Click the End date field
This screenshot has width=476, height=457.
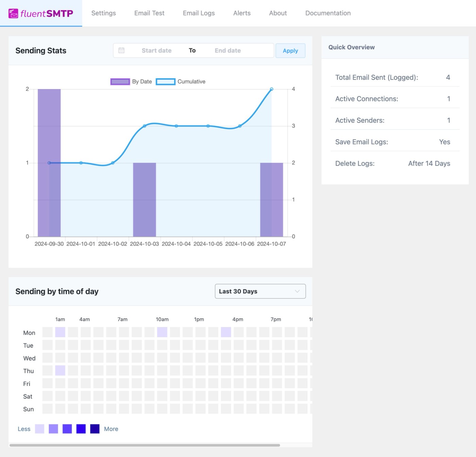coord(228,50)
